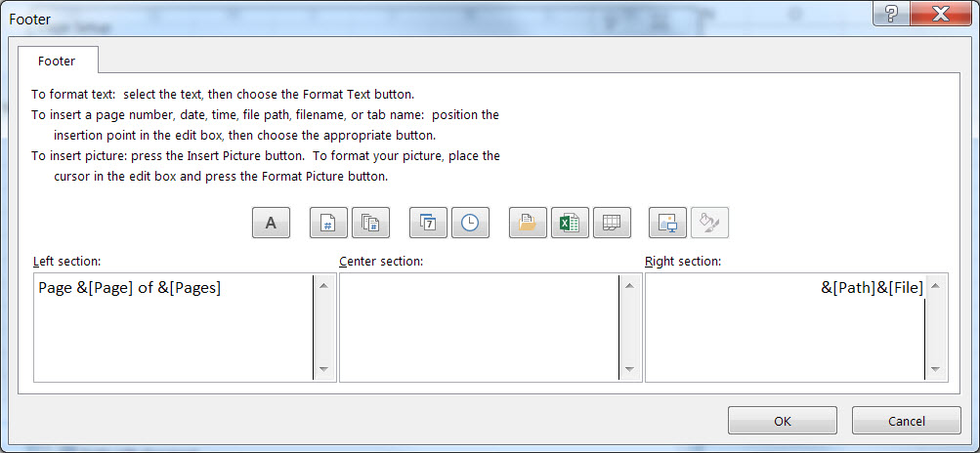Click the Format Picture button
Image resolution: width=980 pixels, height=453 pixels.
coord(709,223)
